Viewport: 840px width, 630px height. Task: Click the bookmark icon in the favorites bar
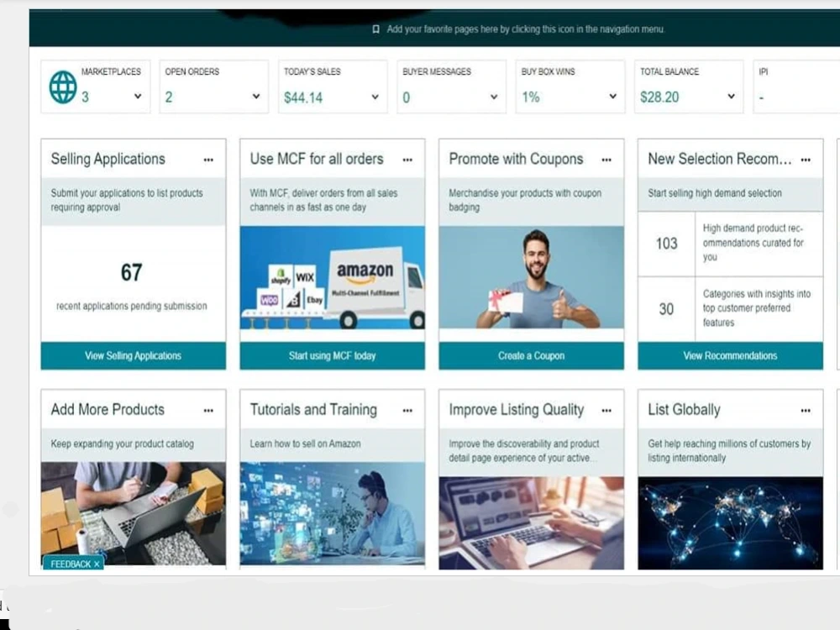tap(376, 29)
